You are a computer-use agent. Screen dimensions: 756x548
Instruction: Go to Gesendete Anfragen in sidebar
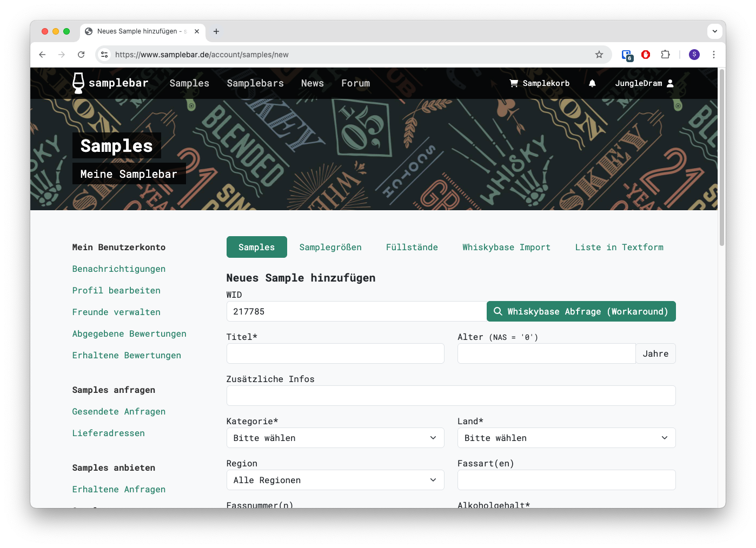pos(119,411)
